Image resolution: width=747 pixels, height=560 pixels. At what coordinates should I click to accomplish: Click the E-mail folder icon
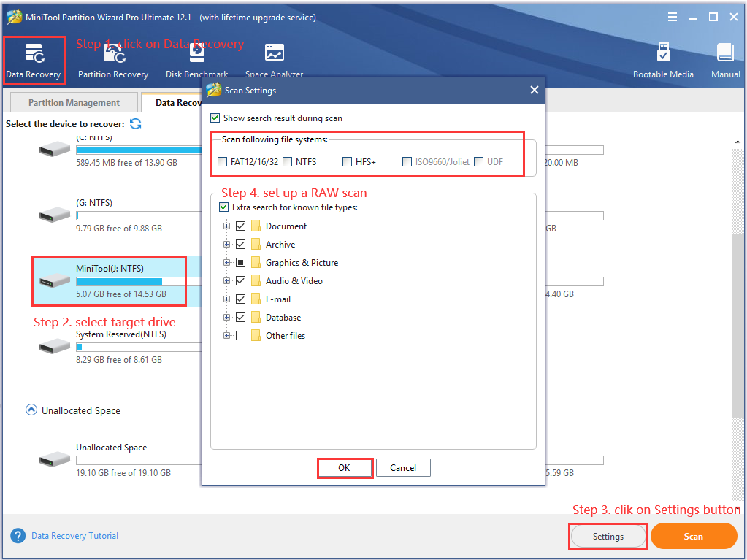pos(256,299)
